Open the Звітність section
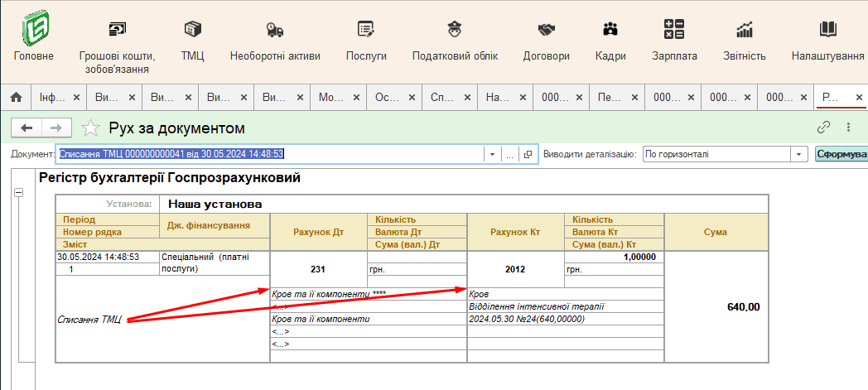 click(744, 30)
